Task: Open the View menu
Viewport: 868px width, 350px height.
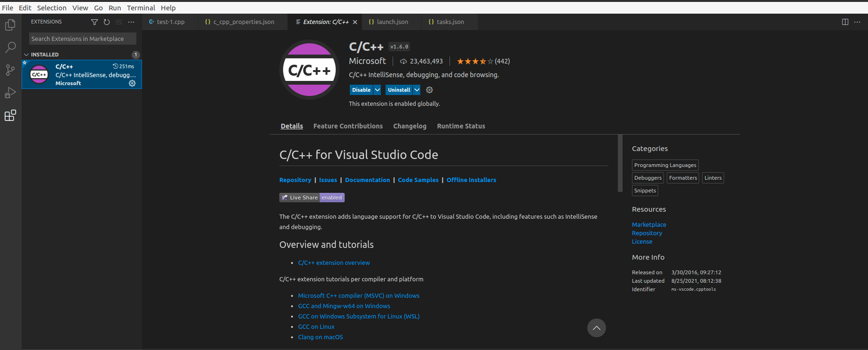Action: pyautogui.click(x=80, y=8)
